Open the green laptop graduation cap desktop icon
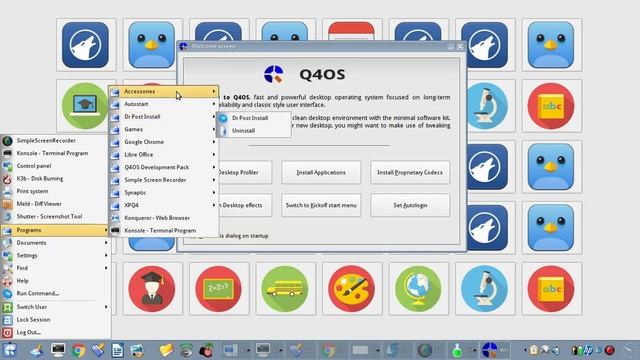Image resolution: width=640 pixels, height=360 pixels. (x=85, y=106)
